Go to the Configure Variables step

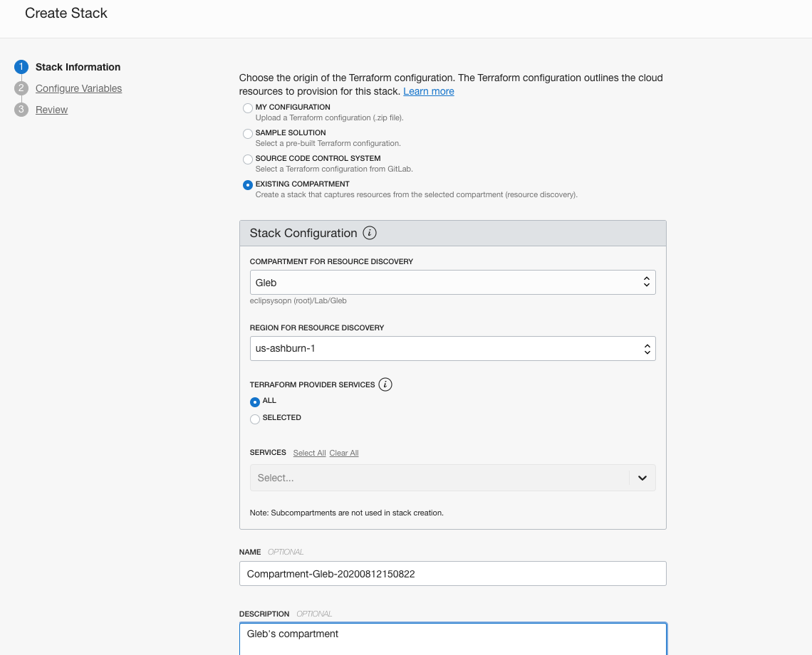click(x=78, y=88)
